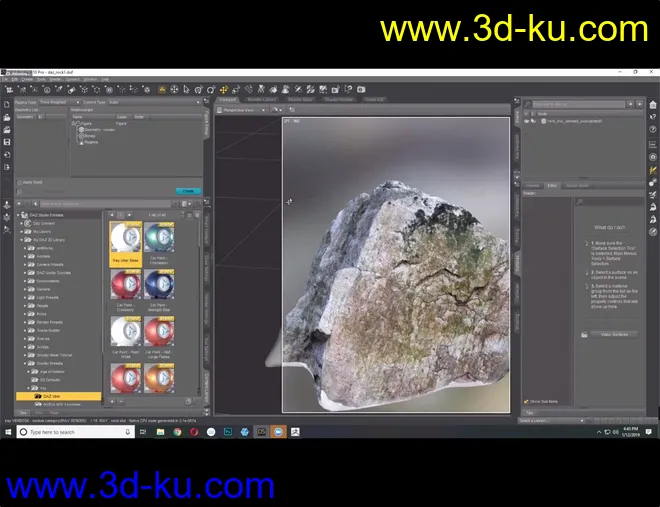
Task: Open the Select a Lesson dropdown
Action: point(551,420)
